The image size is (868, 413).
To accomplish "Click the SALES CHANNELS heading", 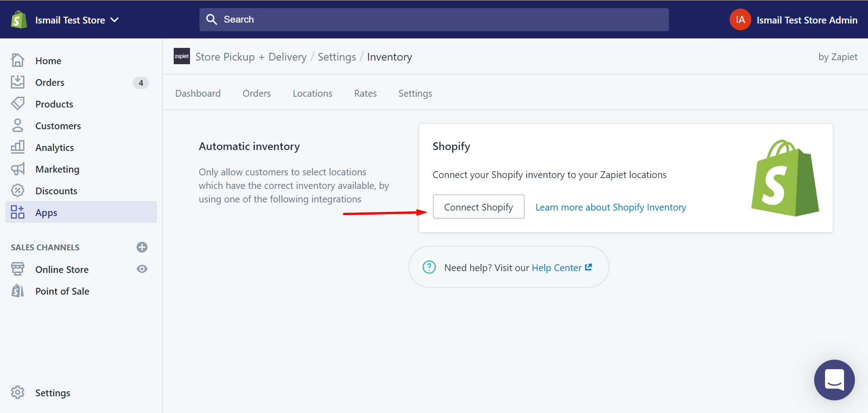I will [x=45, y=247].
